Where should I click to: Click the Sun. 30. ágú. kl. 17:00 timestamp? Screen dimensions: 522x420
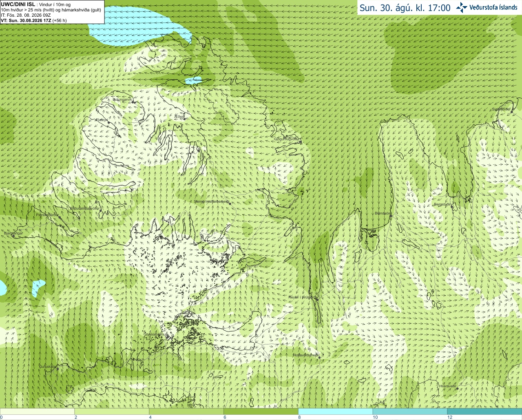point(405,8)
